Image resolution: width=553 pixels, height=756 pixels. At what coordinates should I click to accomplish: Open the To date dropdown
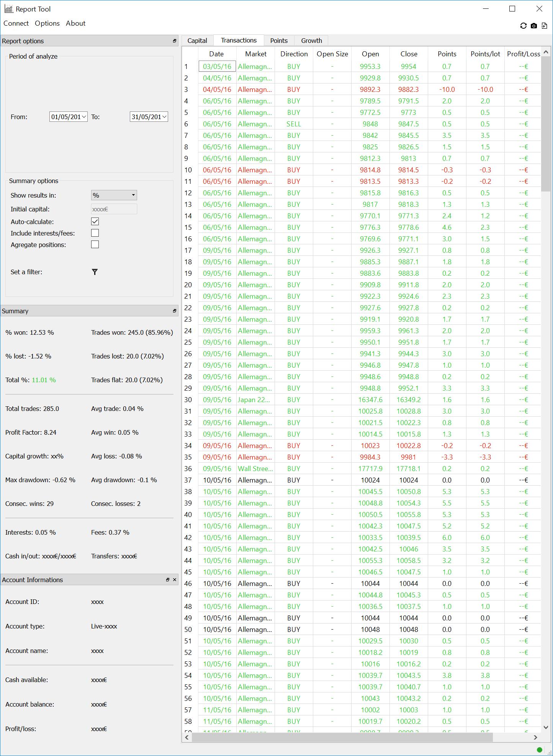pyautogui.click(x=165, y=117)
